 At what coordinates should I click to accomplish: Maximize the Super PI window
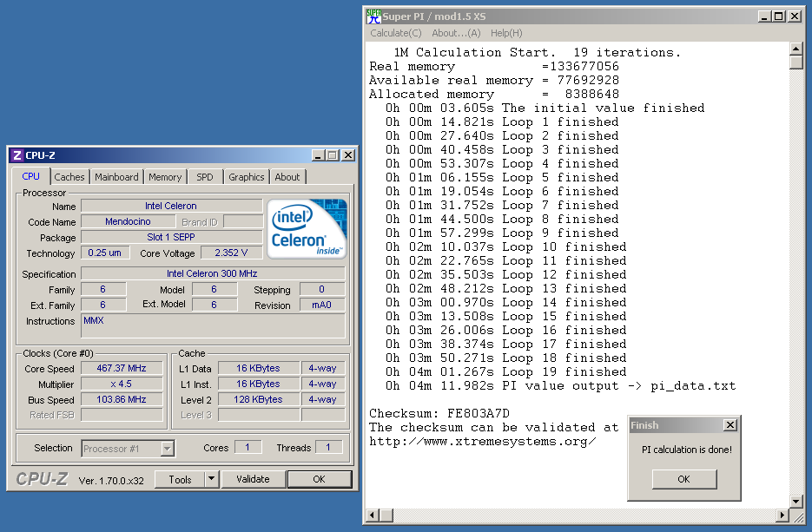[x=778, y=16]
